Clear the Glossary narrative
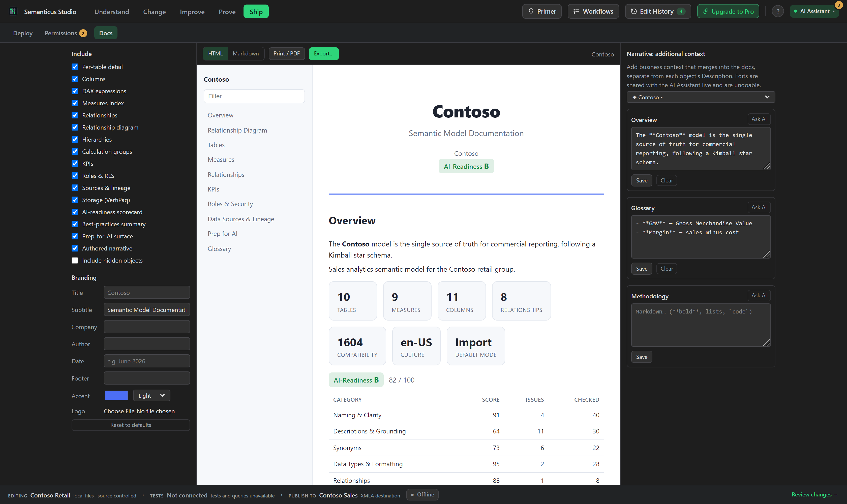847x504 pixels. click(x=666, y=269)
